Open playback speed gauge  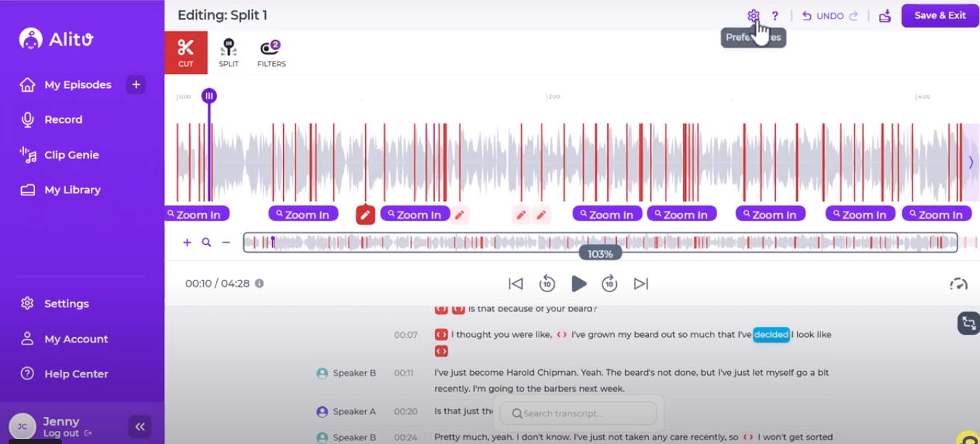[x=958, y=283]
